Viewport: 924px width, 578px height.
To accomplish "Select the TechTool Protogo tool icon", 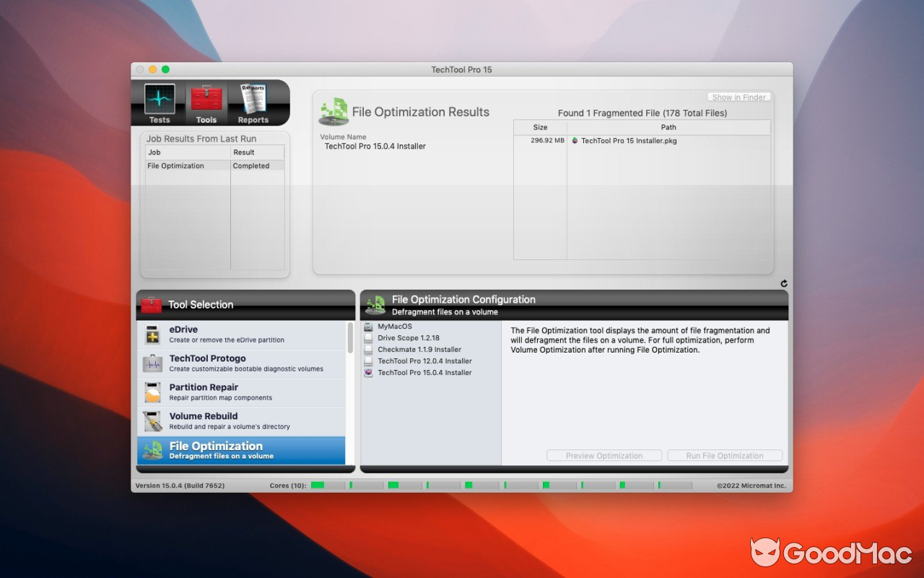I will point(152,363).
